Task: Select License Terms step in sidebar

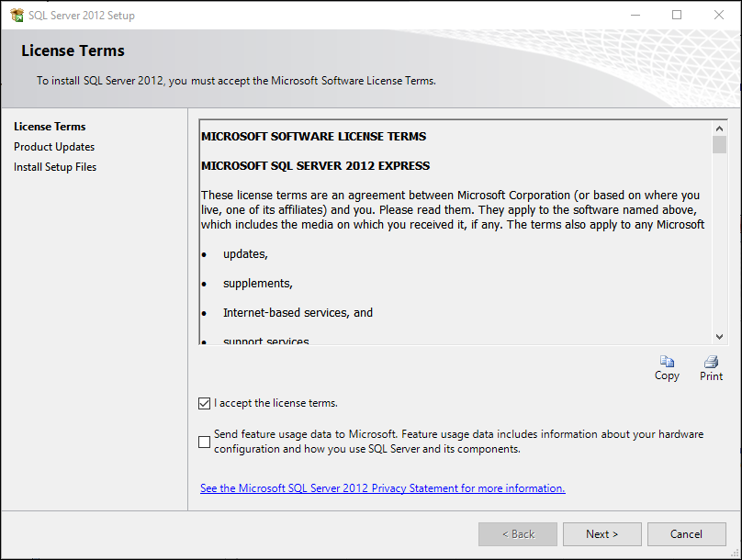Action: click(50, 127)
